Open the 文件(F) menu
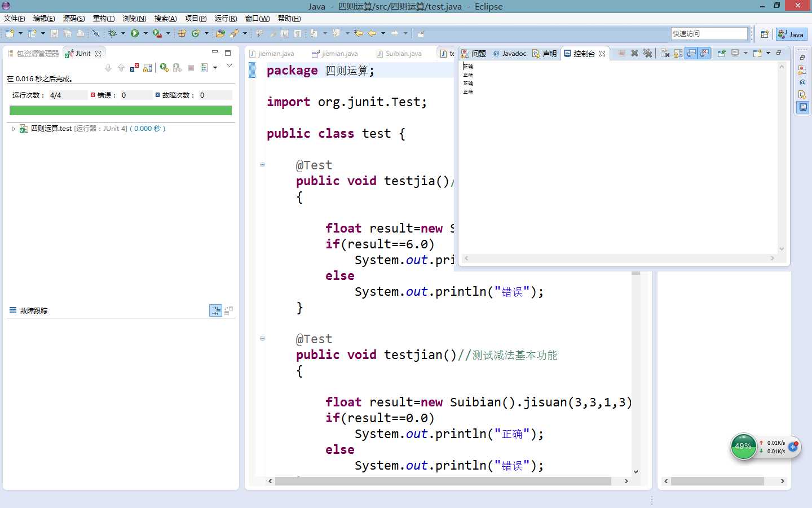This screenshot has height=508, width=812. click(x=15, y=19)
